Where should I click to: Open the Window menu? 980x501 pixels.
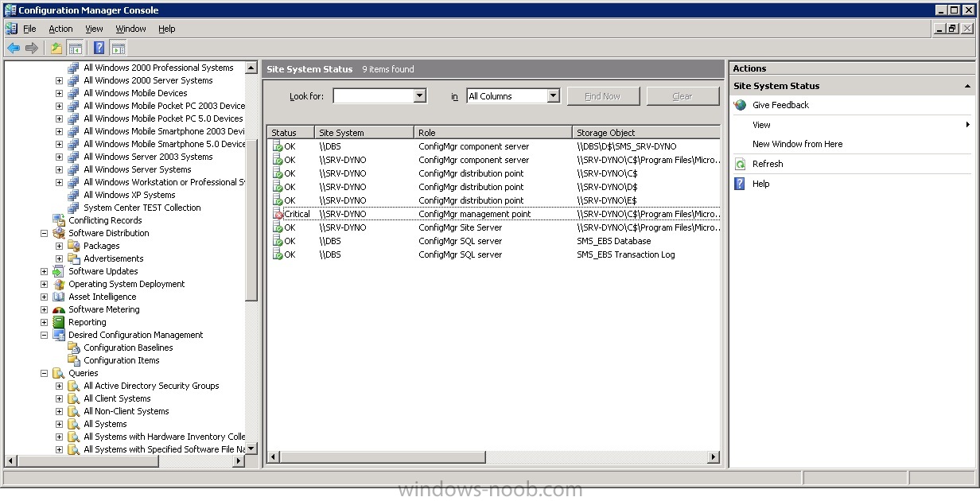[130, 29]
